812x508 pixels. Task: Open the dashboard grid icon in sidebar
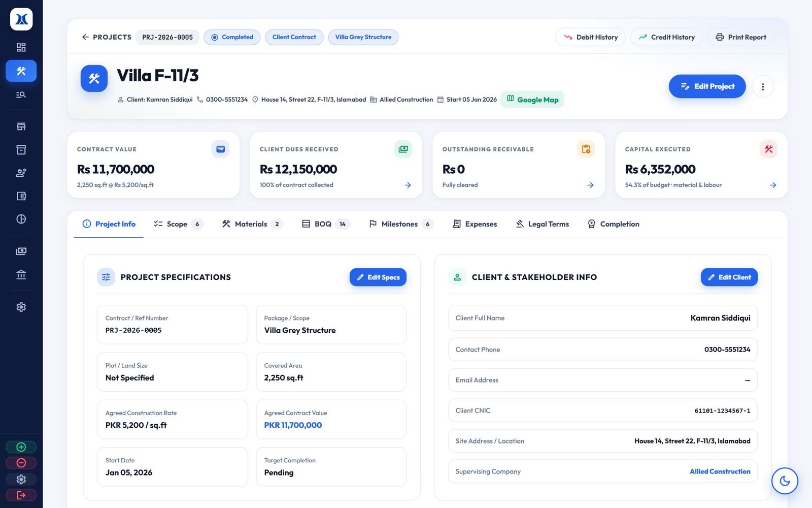[x=21, y=47]
